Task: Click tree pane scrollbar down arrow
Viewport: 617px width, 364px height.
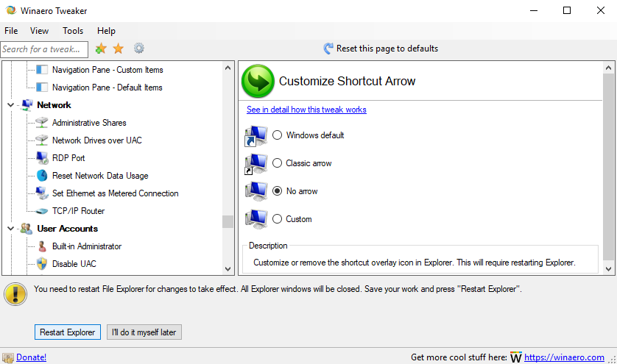Action: (228, 269)
